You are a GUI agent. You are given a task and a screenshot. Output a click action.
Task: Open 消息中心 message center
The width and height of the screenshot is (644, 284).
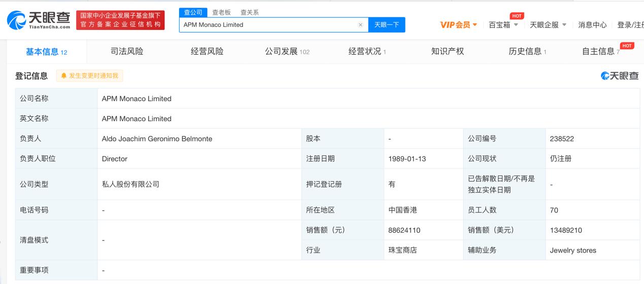pyautogui.click(x=592, y=25)
